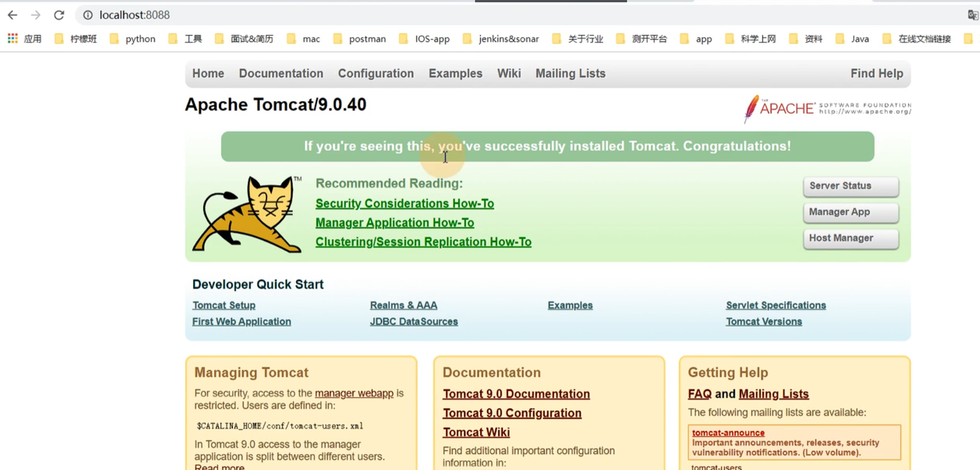Screen dimensions: 980x470
Task: Open the 资料 bookmark folder
Action: [x=806, y=39]
